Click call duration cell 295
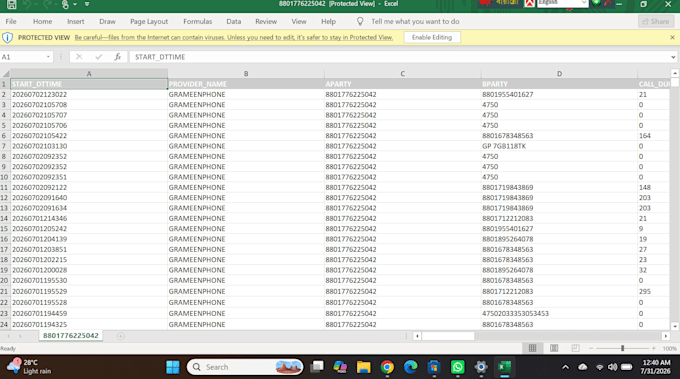This screenshot has height=379, width=680. click(654, 291)
